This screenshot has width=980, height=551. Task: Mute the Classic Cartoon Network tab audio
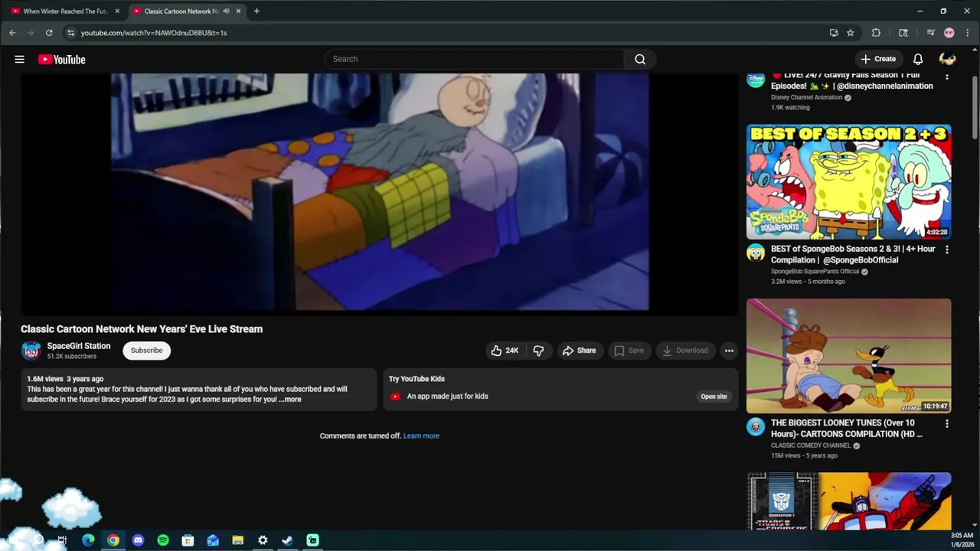[x=226, y=11]
